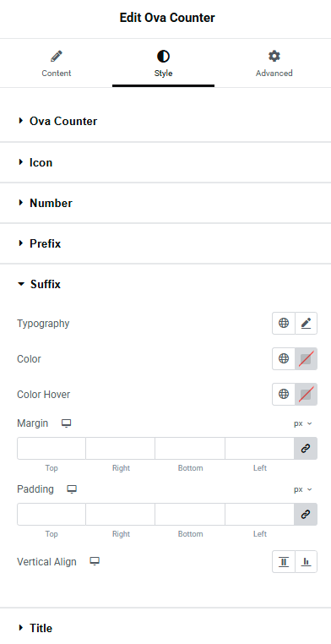Open the Color Hover swatch picker

pos(306,395)
